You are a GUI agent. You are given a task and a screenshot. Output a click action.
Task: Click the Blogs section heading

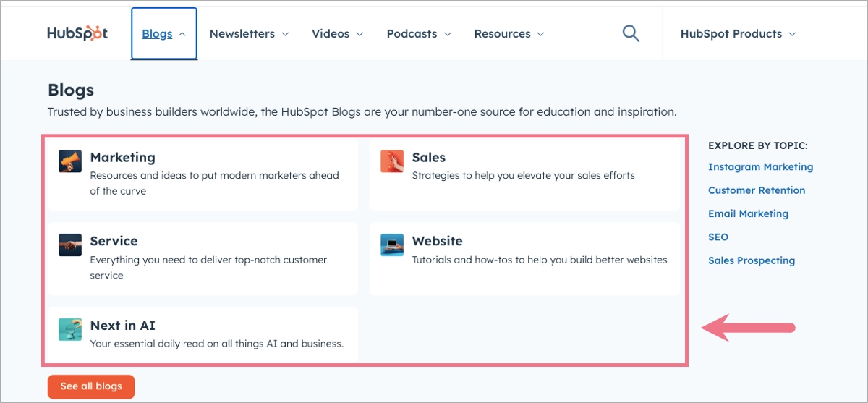click(x=71, y=90)
